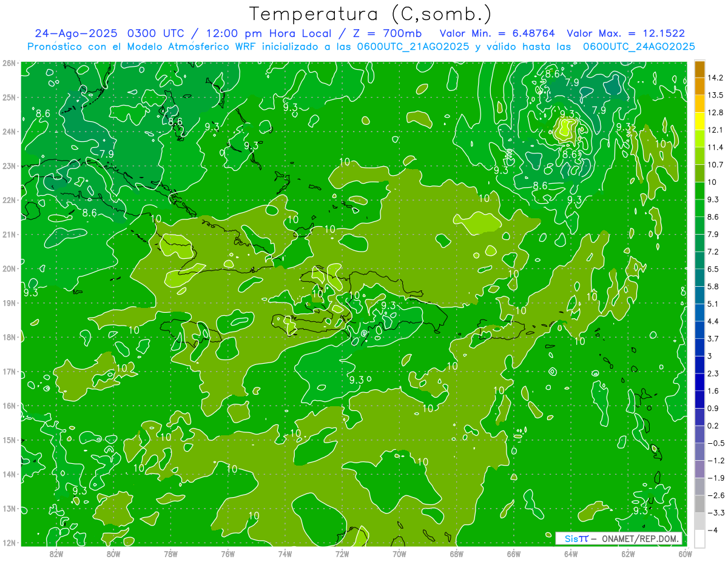Click the "-4" color scale label
The width and height of the screenshot is (728, 562).
point(712,530)
